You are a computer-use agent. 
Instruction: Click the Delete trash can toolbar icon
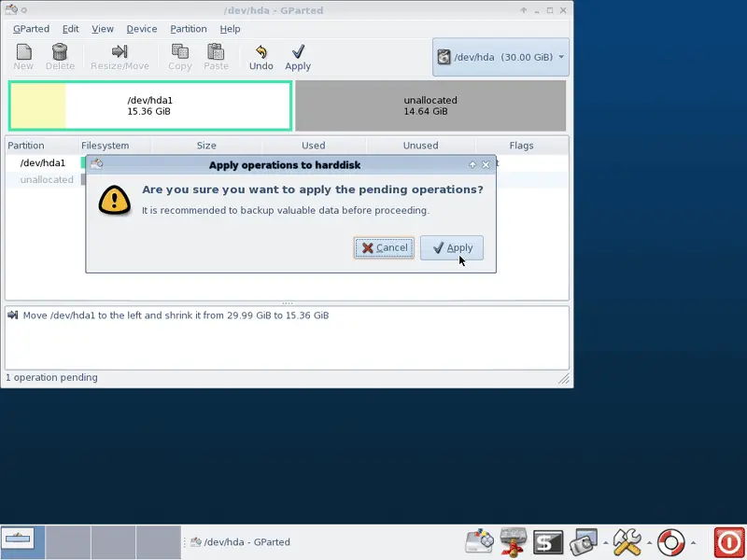[60, 52]
